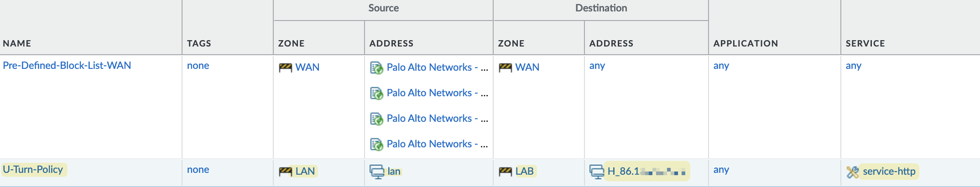This screenshot has height=187, width=980.
Task: Click the LAB destination zone icon
Action: (505, 171)
